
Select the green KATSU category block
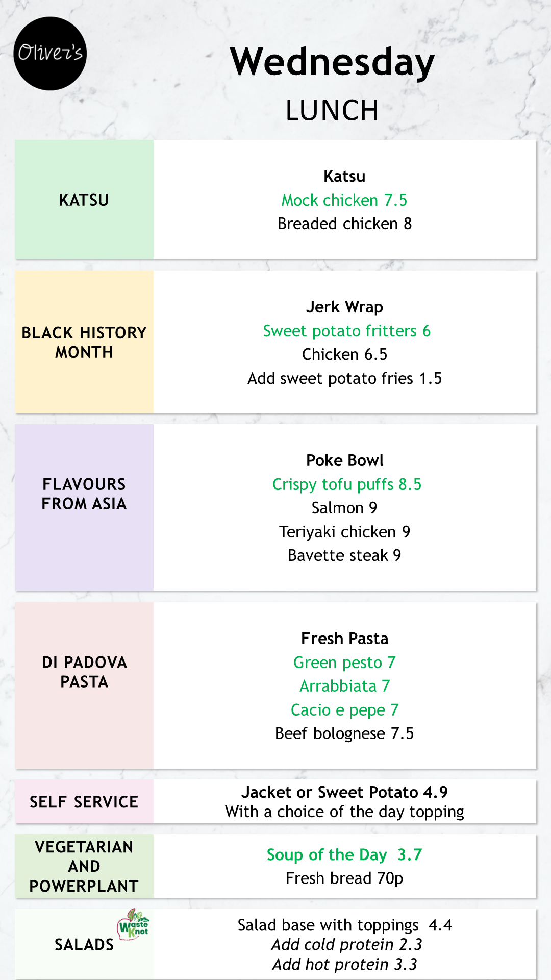[84, 200]
